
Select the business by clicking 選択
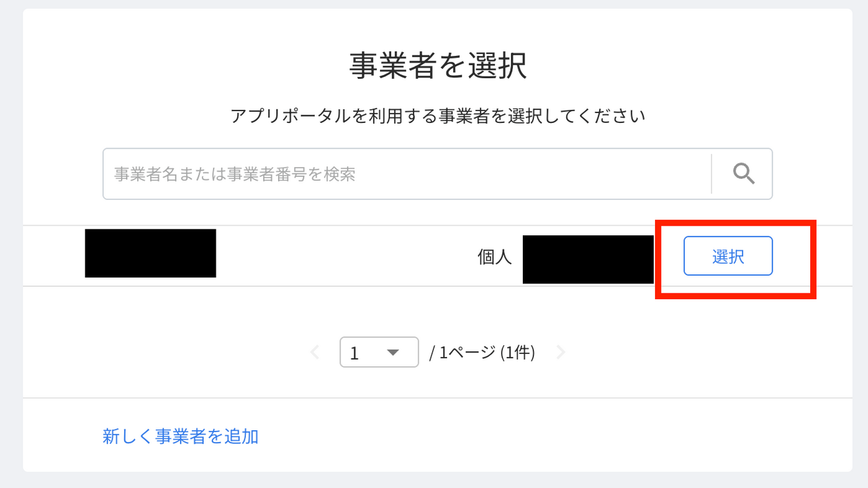pos(728,256)
